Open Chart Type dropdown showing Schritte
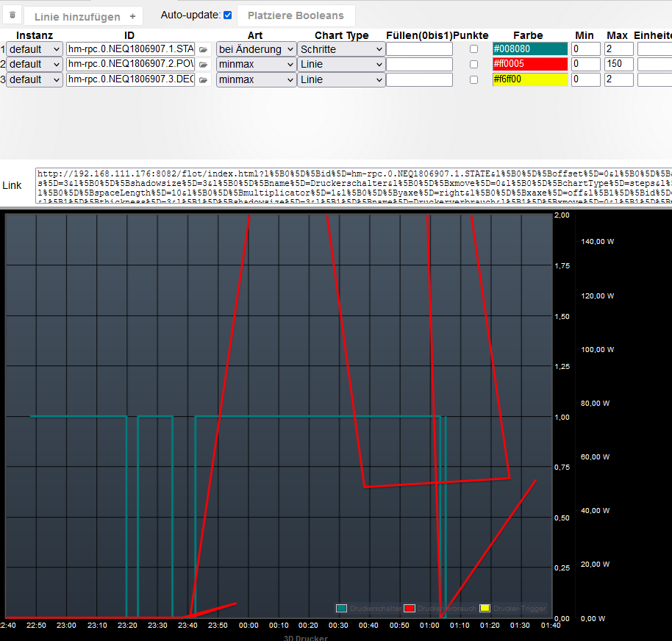This screenshot has width=672, height=641. click(341, 49)
